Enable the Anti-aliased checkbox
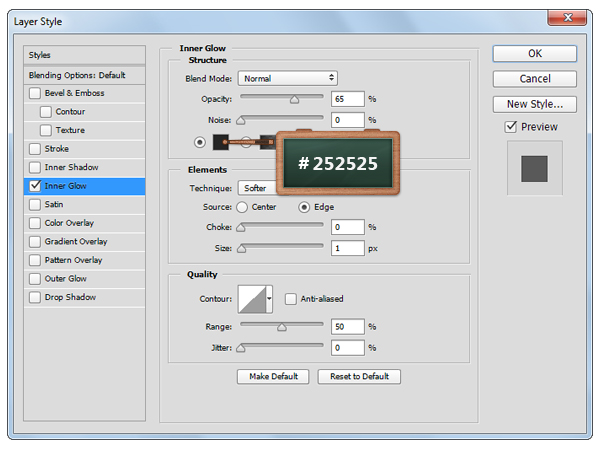600x449 pixels. (x=291, y=298)
